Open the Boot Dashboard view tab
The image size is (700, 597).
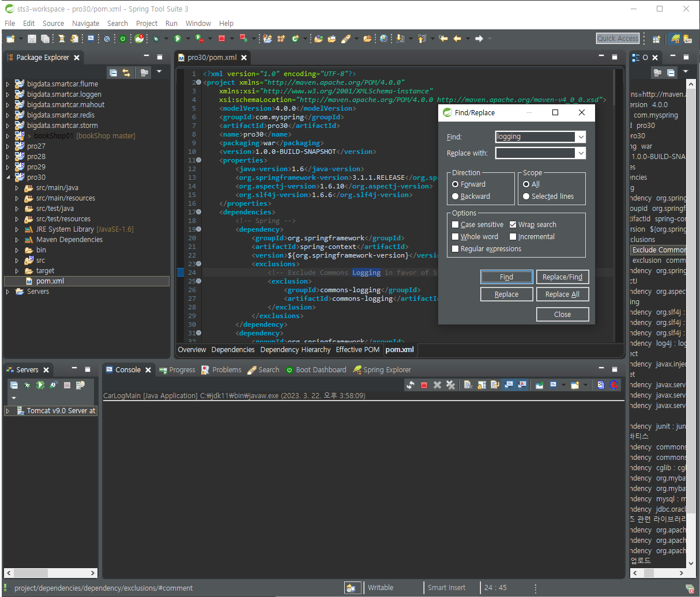coord(316,370)
